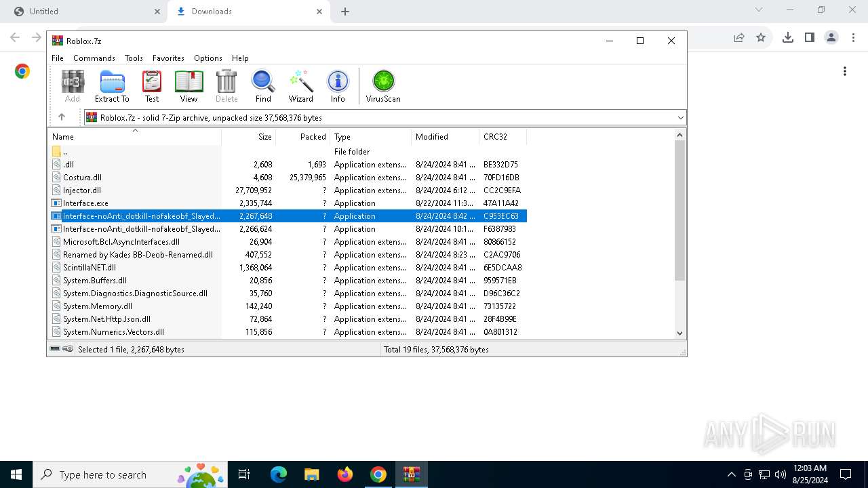Screen dimensions: 868x488
Task: Launch the Wizard tool
Action: click(x=301, y=86)
